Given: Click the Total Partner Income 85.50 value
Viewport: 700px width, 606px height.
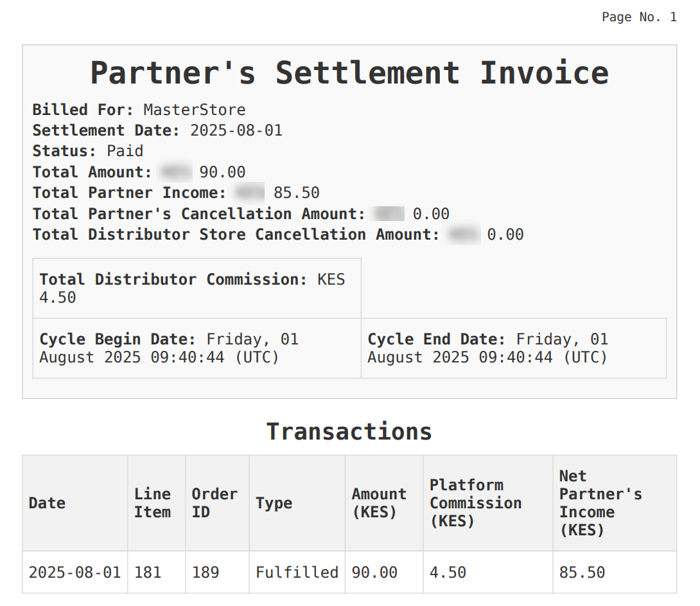Looking at the screenshot, I should (x=296, y=193).
